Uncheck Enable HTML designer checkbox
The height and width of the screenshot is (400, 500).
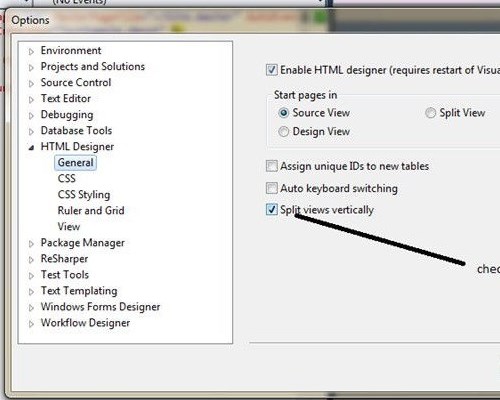click(x=272, y=70)
